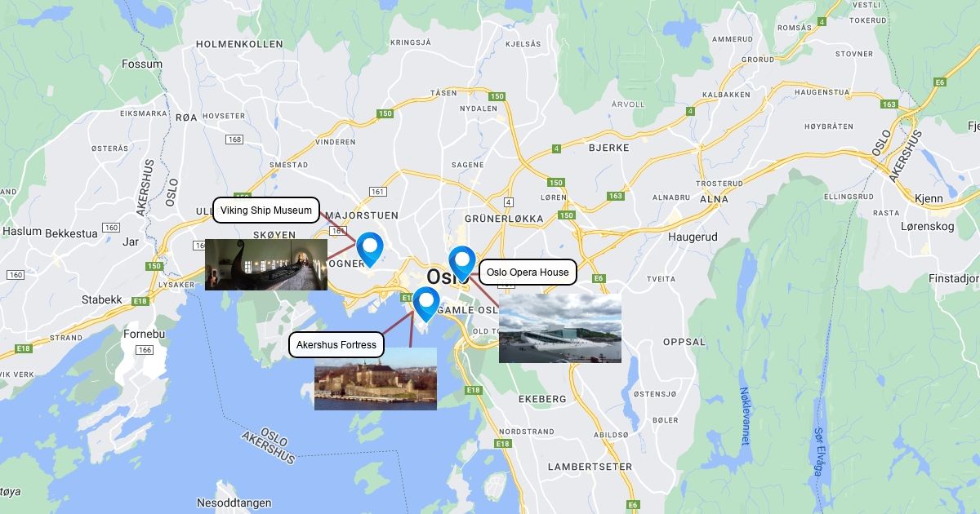Click the map pin near Majorstuen

click(370, 250)
